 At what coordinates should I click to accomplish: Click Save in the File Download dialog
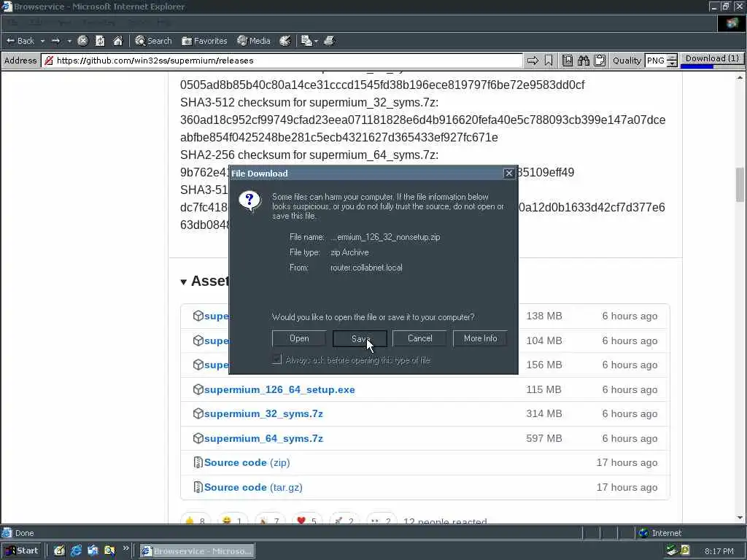360,338
